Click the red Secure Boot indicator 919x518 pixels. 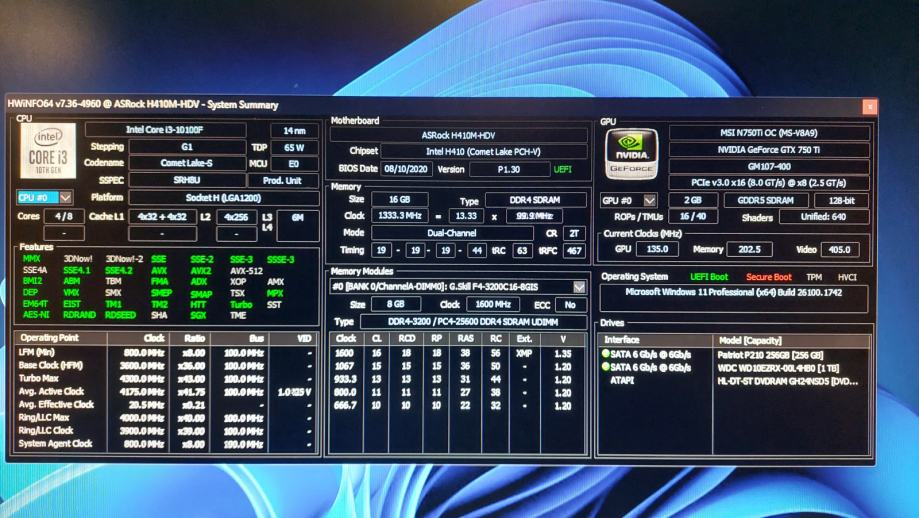[768, 277]
